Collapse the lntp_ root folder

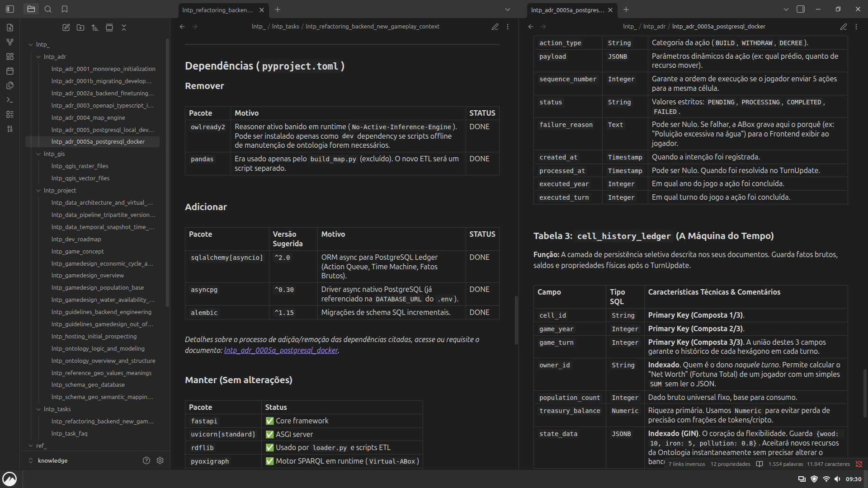tap(31, 44)
